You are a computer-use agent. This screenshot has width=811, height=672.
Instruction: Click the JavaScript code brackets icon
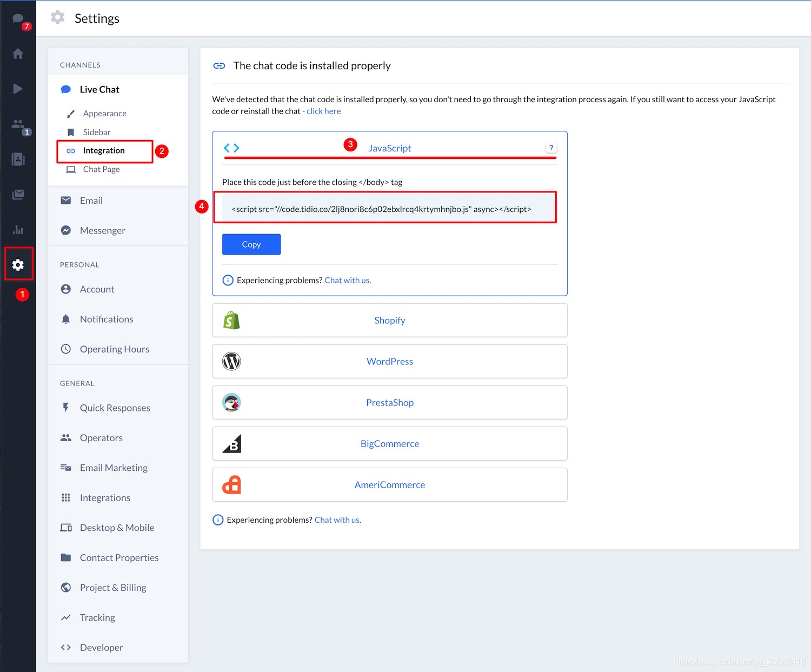pyautogui.click(x=231, y=148)
